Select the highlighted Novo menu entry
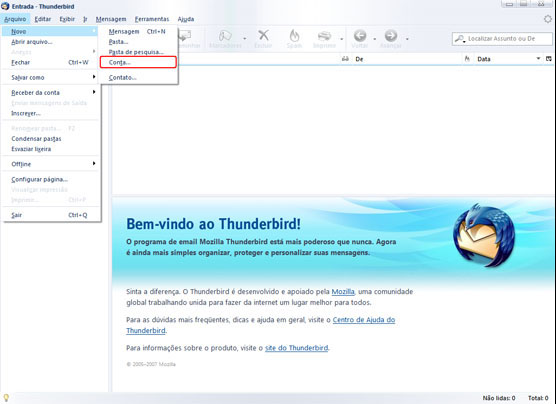556x404 pixels. coord(50,32)
